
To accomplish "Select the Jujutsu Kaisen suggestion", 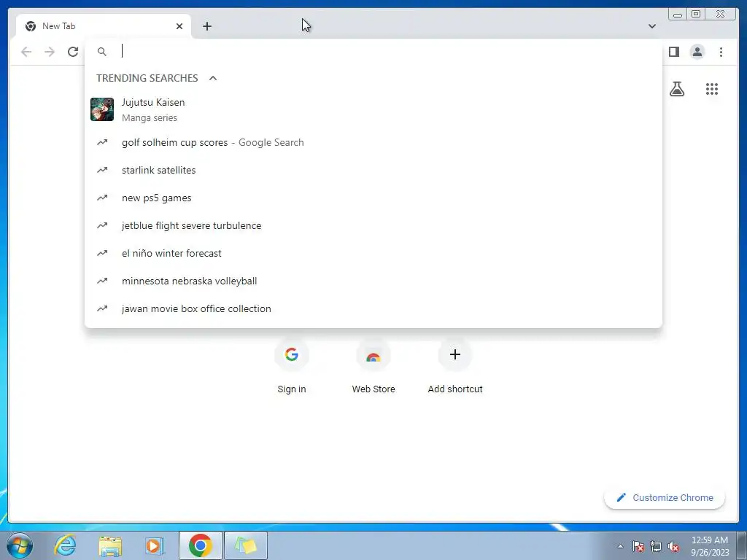I will point(373,109).
